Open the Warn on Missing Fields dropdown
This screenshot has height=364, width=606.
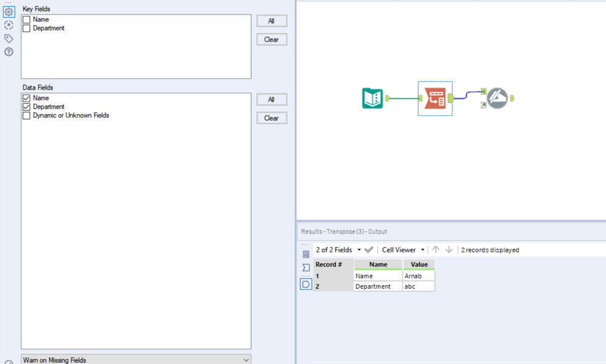(x=136, y=360)
